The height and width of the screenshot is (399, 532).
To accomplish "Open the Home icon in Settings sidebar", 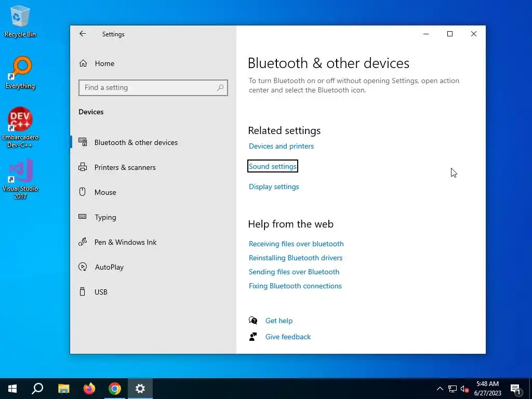I will pyautogui.click(x=83, y=63).
